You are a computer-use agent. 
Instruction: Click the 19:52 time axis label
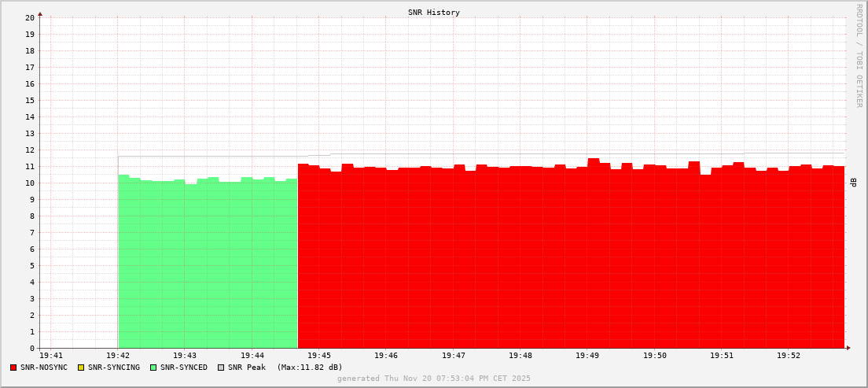(789, 356)
